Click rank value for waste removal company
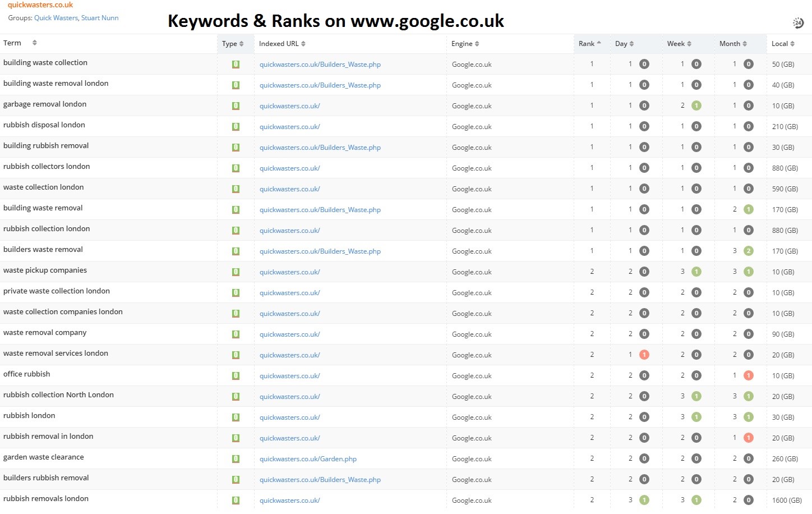The image size is (812, 514). click(592, 334)
